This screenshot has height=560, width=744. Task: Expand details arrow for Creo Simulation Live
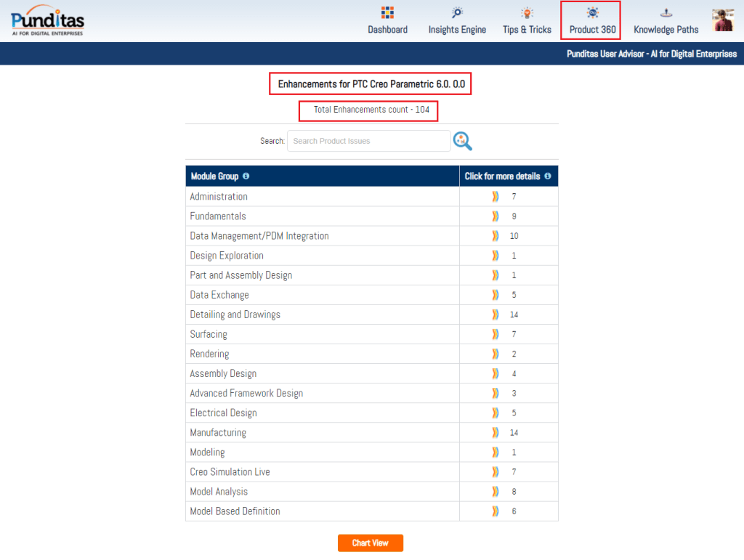(x=496, y=471)
